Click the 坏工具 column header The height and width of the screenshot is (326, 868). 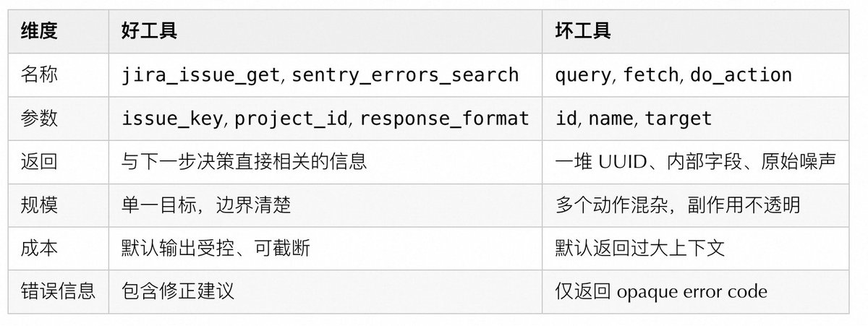point(583,30)
